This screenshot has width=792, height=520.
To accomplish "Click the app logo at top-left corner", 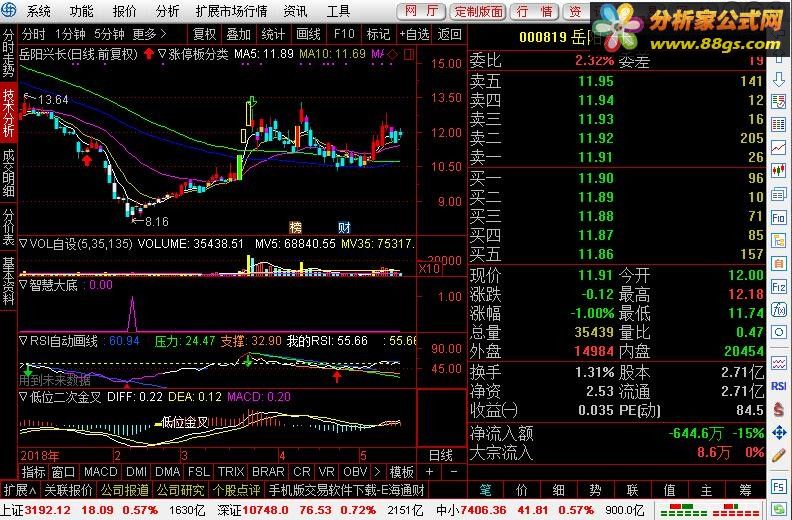I will pos(9,10).
